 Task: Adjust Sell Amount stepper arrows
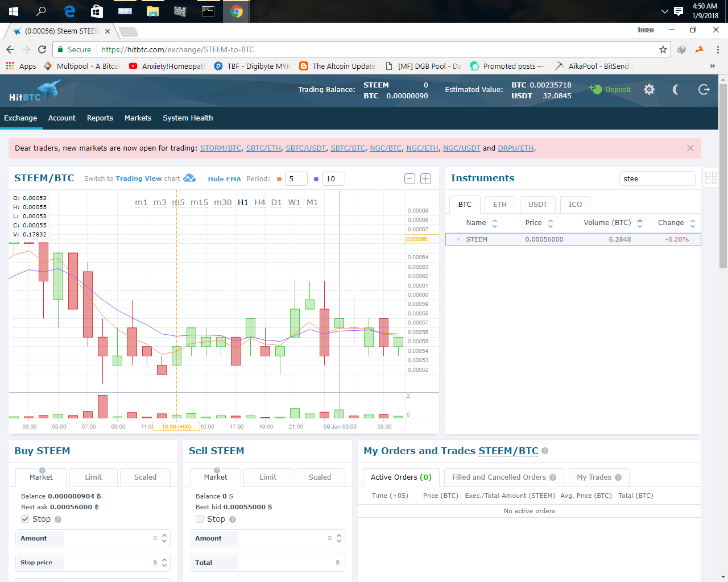[339, 538]
